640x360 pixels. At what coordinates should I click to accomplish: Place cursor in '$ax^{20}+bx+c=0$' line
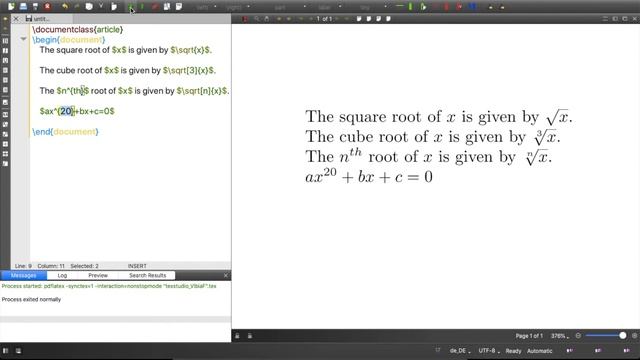(x=77, y=111)
